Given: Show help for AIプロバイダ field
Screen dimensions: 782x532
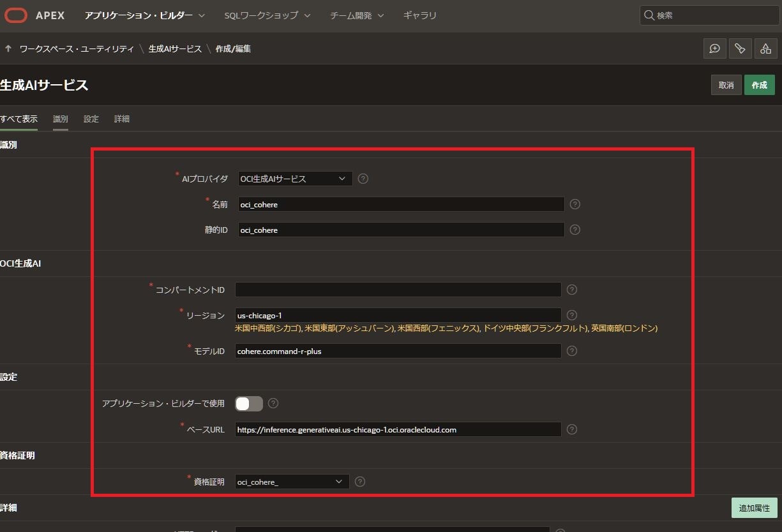Looking at the screenshot, I should tap(363, 179).
